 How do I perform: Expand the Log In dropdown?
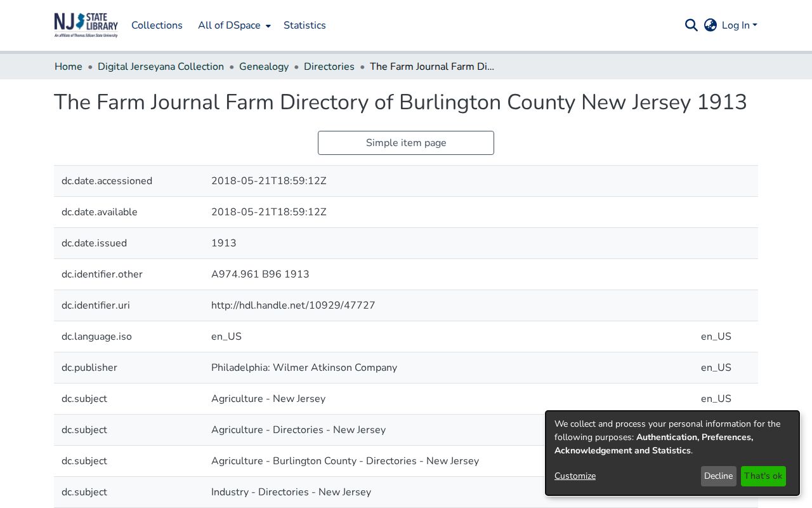coord(740,25)
